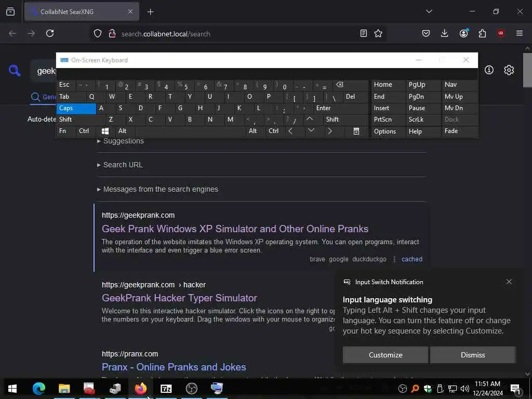Open the Options key on the keyboard
The height and width of the screenshot is (399, 532).
click(x=388, y=131)
